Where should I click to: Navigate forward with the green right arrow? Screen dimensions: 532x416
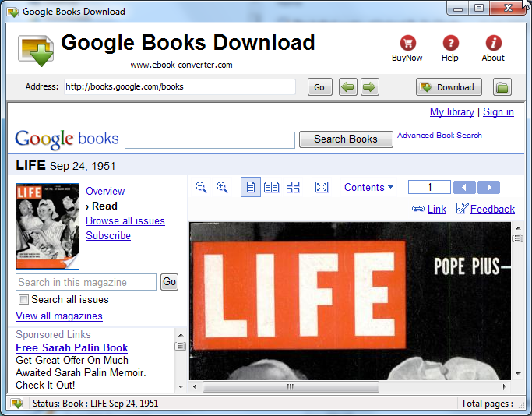click(x=369, y=87)
